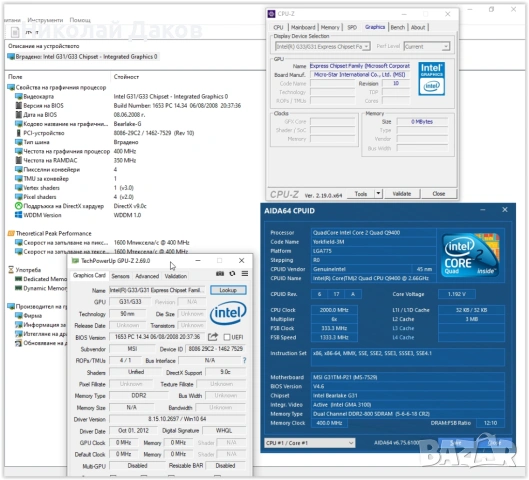Click the Честота на RAMDAC row icon
This screenshot has width=529, height=480.
click(x=19, y=160)
